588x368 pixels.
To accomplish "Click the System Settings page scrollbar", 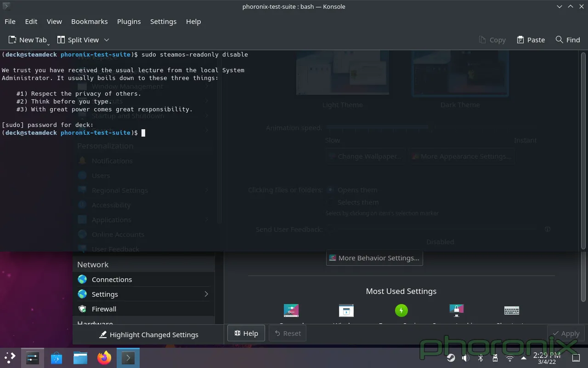I will tap(583, 276).
